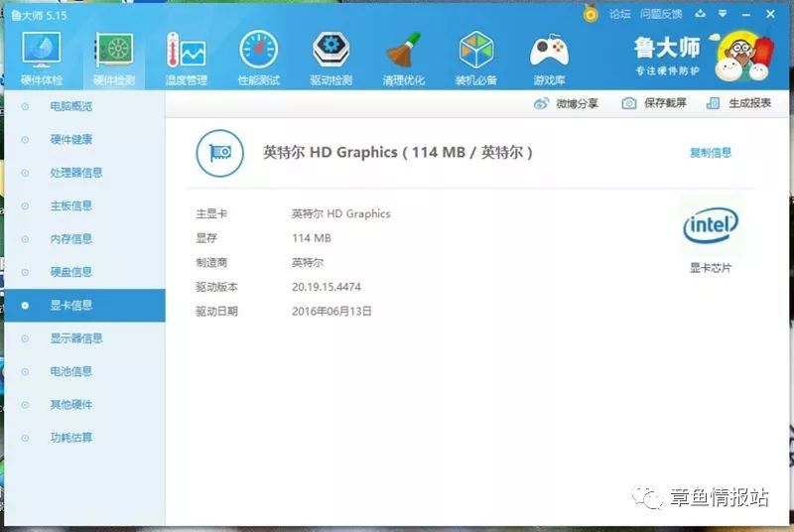Select 硬件健康 in sidebar

pos(84,140)
